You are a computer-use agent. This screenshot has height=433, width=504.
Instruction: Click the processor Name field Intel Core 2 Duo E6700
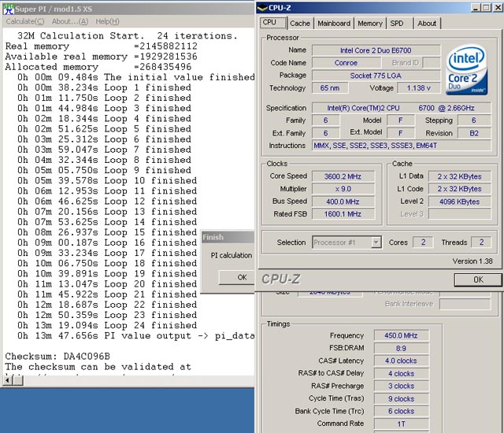(x=376, y=50)
